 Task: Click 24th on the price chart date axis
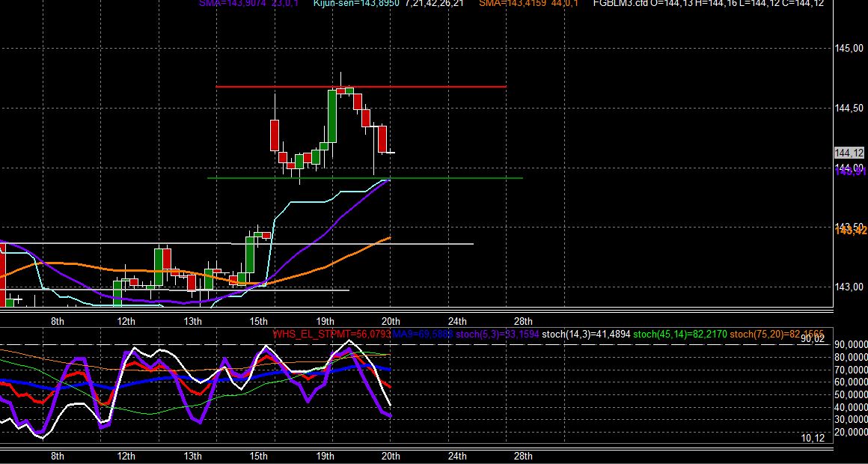point(457,321)
